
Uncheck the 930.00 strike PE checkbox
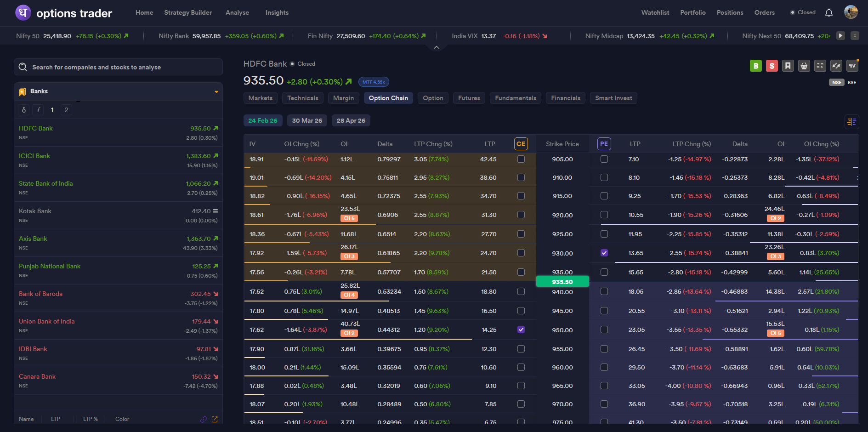[x=604, y=253]
